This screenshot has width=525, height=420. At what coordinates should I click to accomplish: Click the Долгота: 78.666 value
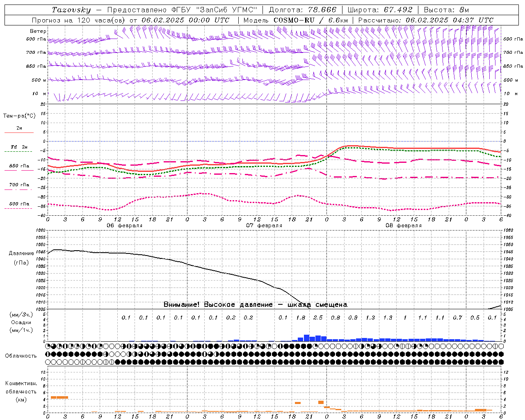point(303,10)
